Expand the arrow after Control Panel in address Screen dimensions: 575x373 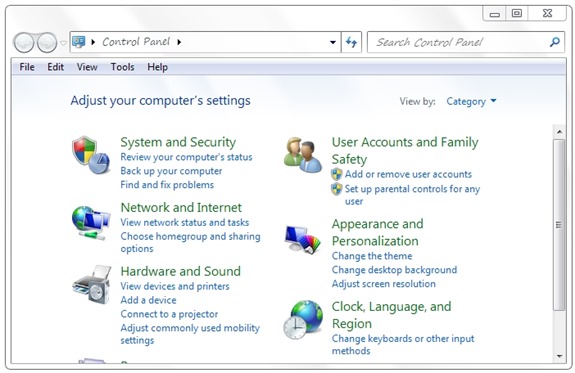point(179,42)
